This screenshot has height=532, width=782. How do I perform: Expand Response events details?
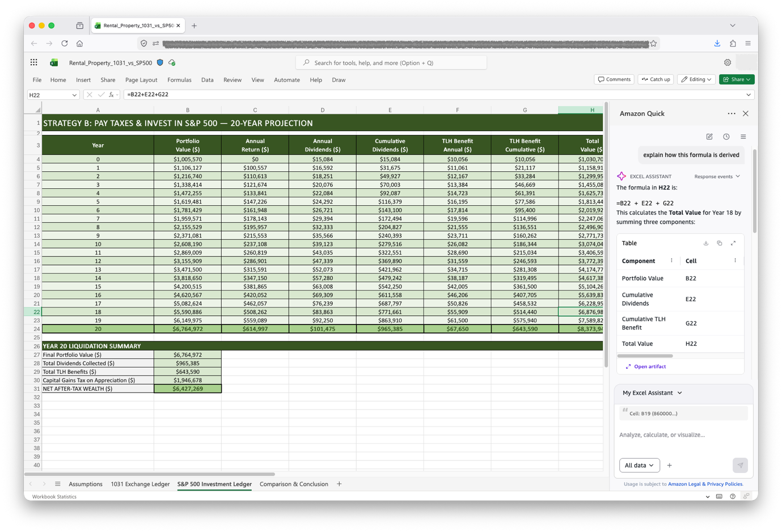tap(717, 176)
